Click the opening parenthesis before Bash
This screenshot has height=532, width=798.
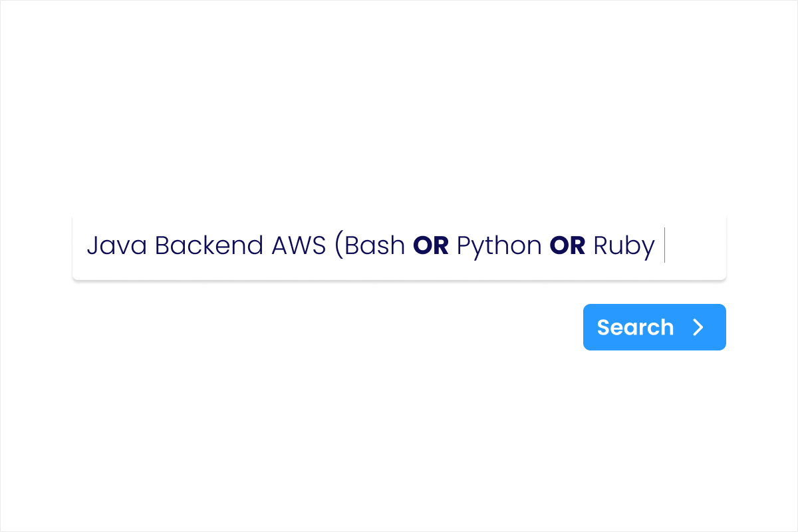(338, 246)
